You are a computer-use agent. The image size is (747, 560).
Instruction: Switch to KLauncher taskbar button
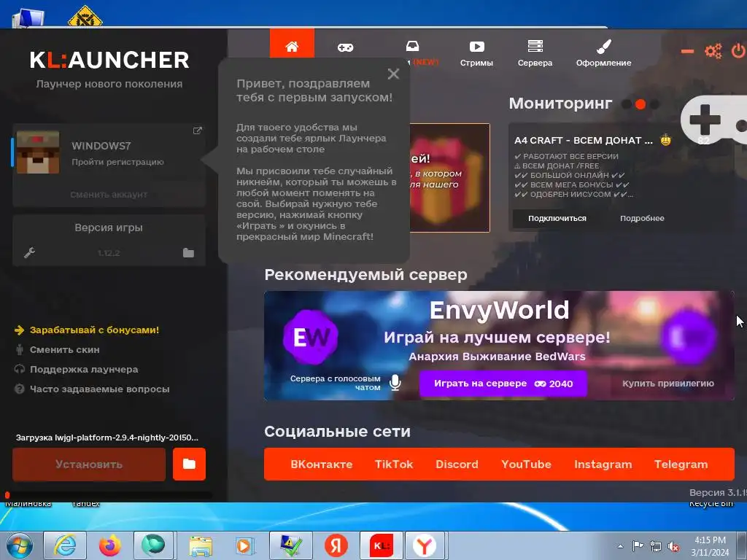(382, 545)
